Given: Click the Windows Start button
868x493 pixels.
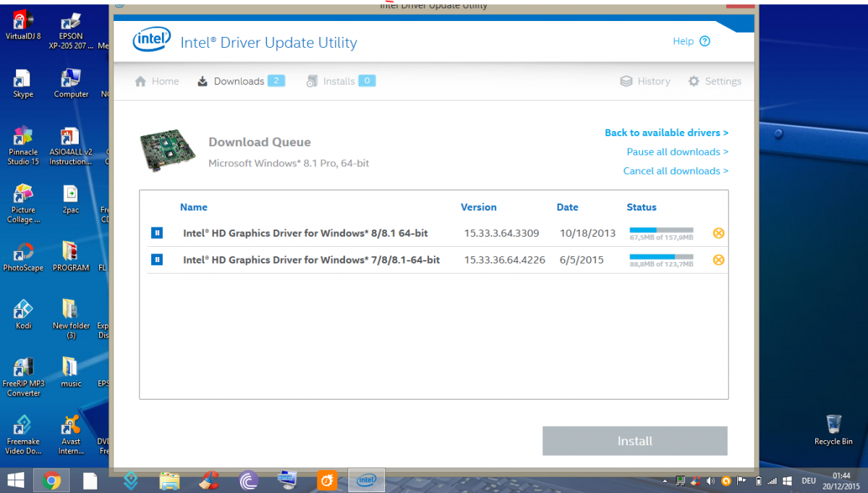Looking at the screenshot, I should click(x=16, y=480).
